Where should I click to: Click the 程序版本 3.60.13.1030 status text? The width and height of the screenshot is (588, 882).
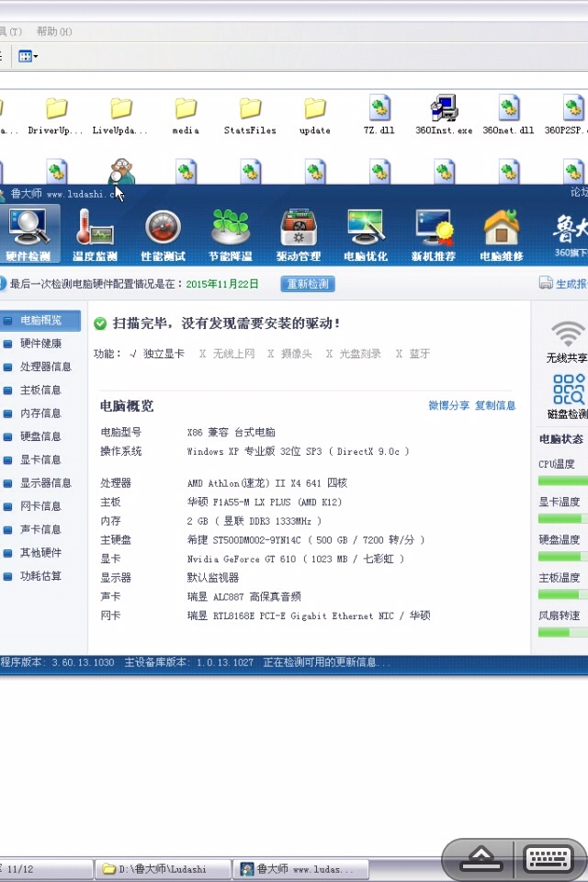click(57, 662)
